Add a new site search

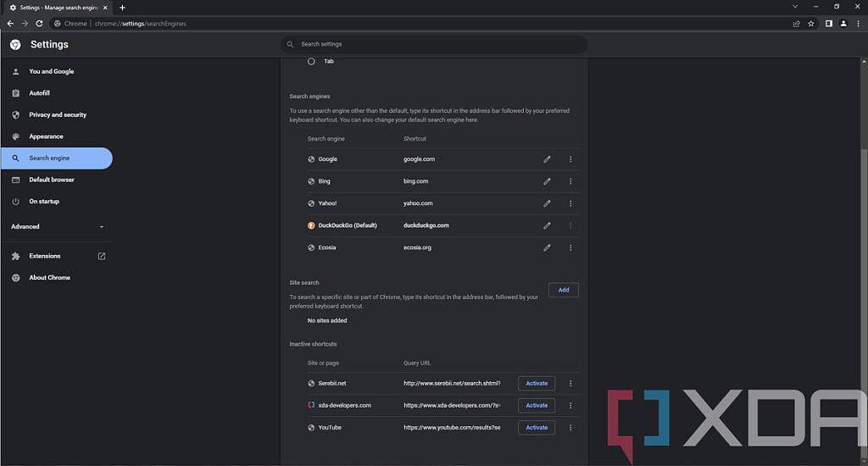coord(564,290)
